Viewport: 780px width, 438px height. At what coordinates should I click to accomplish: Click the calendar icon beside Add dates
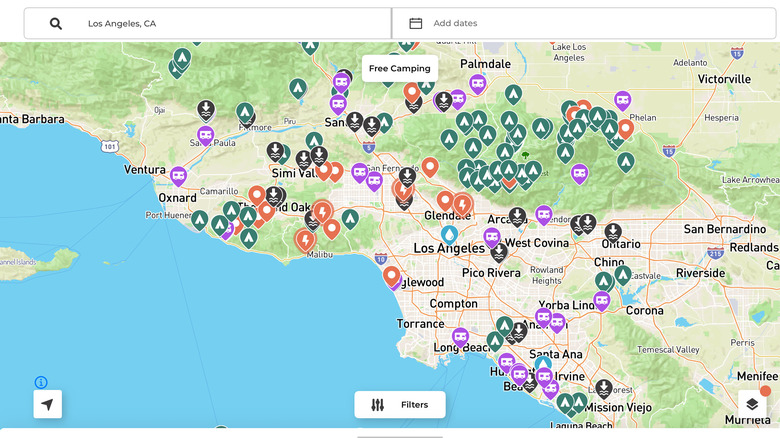[415, 23]
